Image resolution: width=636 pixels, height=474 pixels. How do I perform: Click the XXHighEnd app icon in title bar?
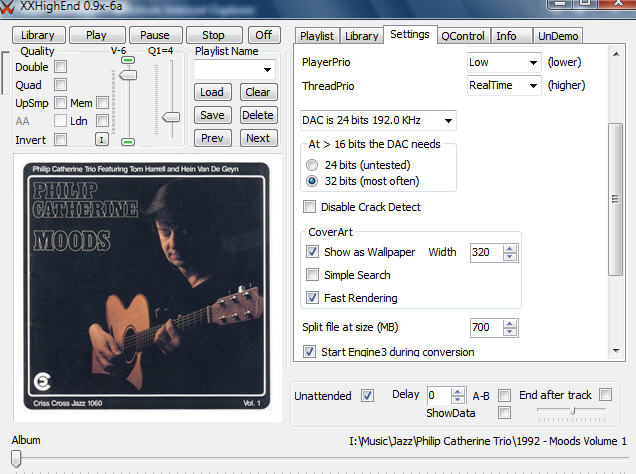coord(6,6)
